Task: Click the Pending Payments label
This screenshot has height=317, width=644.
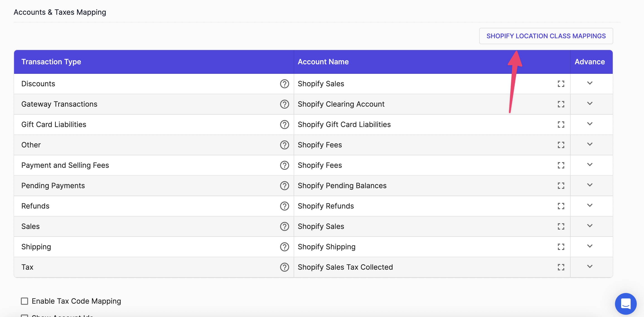Action: (53, 186)
